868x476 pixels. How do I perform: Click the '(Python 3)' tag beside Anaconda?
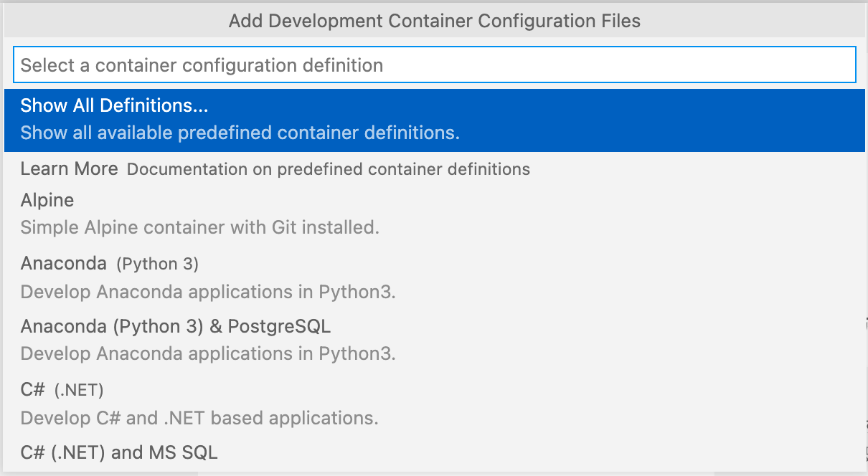point(158,264)
